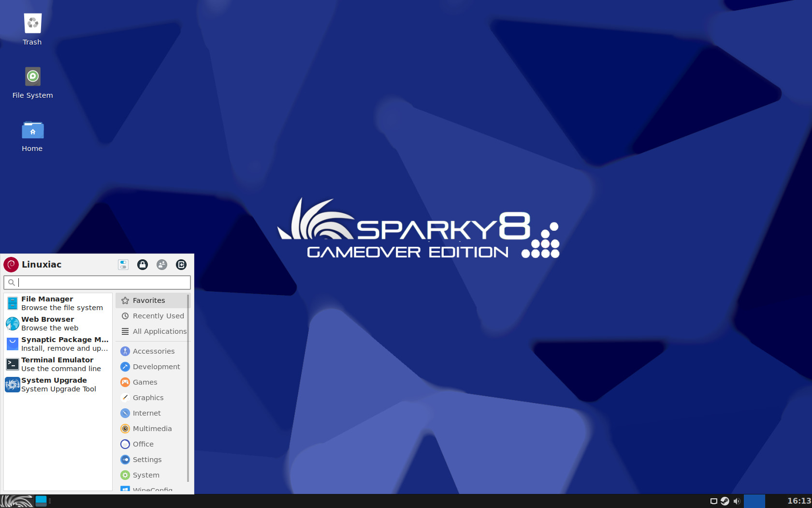Open Synaptic Package Manager entry
The height and width of the screenshot is (508, 812).
[x=58, y=344]
